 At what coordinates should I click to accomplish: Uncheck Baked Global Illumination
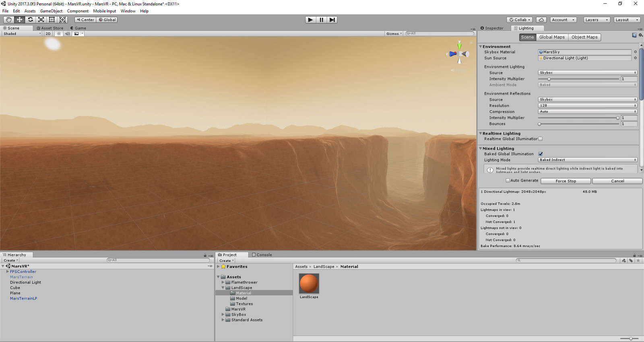[x=541, y=154]
